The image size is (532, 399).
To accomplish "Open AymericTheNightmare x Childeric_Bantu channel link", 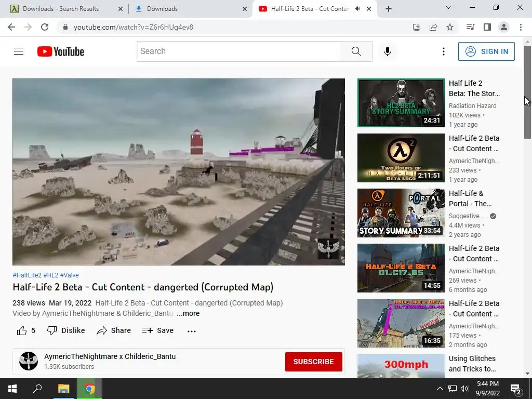I will [110, 356].
